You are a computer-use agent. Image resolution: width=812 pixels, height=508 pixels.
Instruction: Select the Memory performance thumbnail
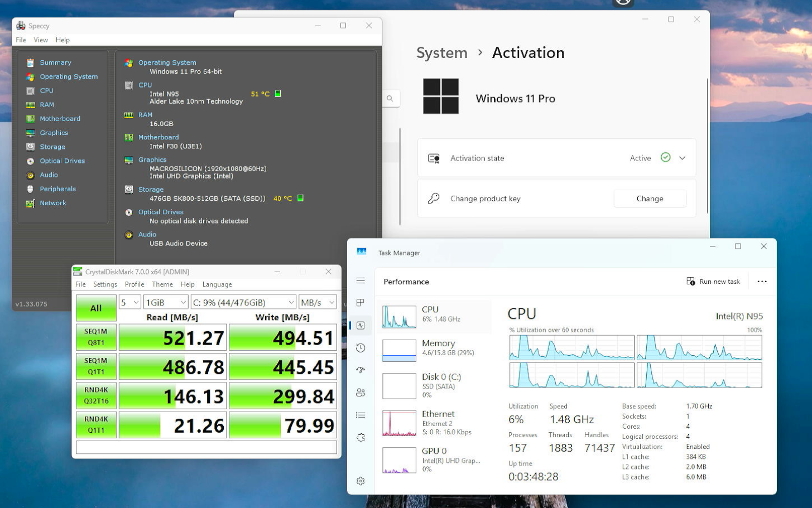[399, 351]
